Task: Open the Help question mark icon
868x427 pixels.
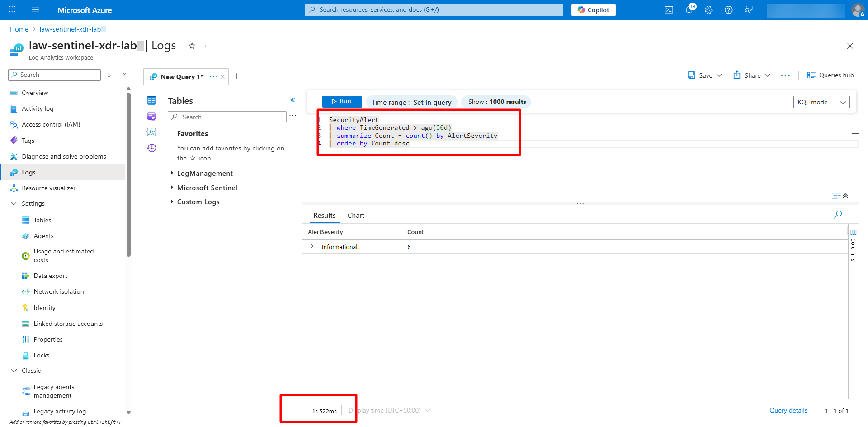Action: coord(729,10)
